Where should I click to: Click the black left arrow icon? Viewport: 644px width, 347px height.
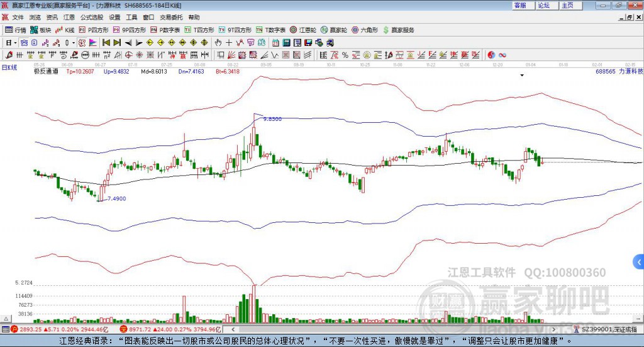point(128,42)
